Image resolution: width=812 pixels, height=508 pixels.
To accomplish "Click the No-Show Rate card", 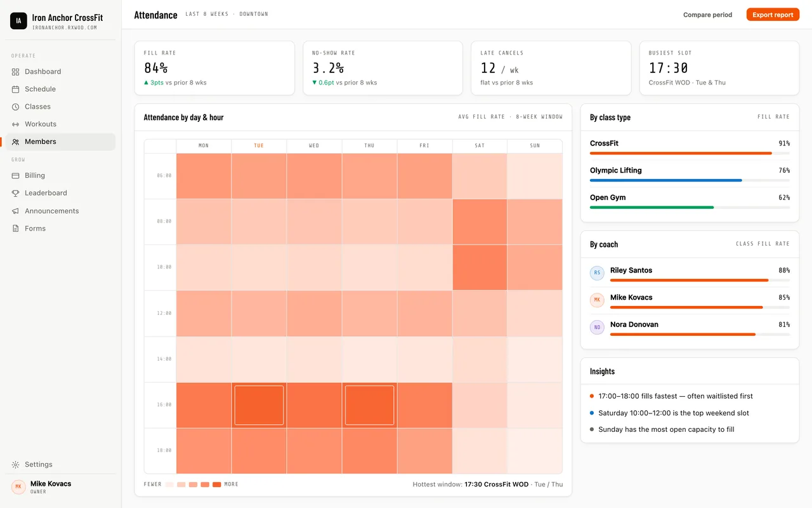I will (x=383, y=68).
